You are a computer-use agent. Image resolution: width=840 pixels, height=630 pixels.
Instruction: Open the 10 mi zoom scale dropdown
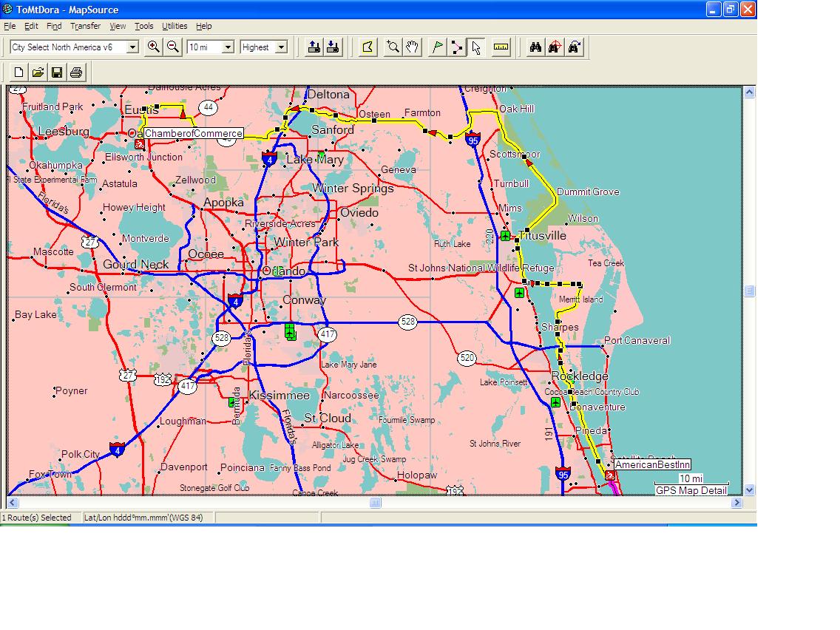[228, 47]
